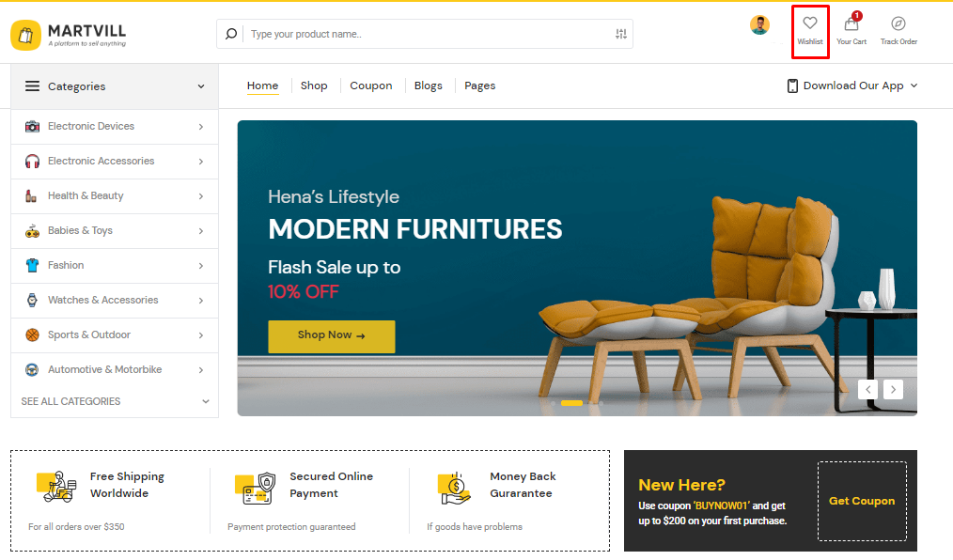Image resolution: width=953 pixels, height=560 pixels.
Task: Open search filter sliders icon
Action: point(620,34)
